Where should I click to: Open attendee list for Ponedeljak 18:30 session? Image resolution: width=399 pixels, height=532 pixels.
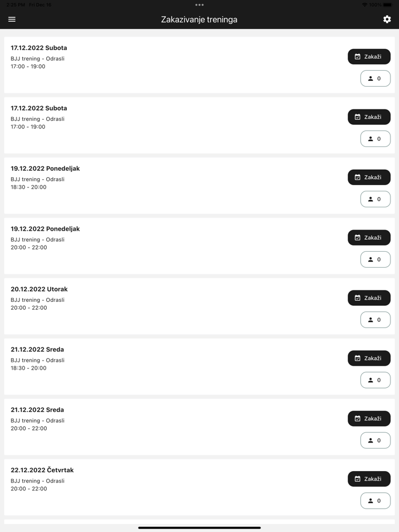tap(375, 199)
